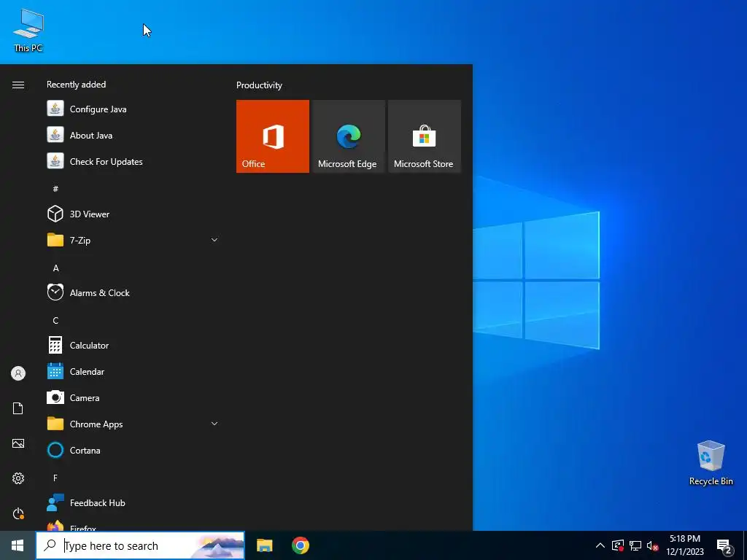This screenshot has height=560, width=747.
Task: Click the 7-Zip folder entry
Action: 133,240
